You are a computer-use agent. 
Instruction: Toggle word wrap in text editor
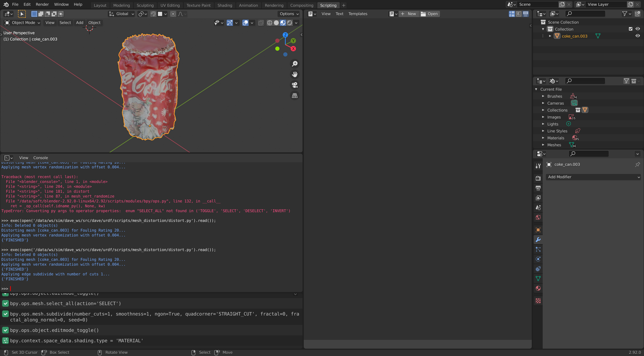pyautogui.click(x=519, y=14)
